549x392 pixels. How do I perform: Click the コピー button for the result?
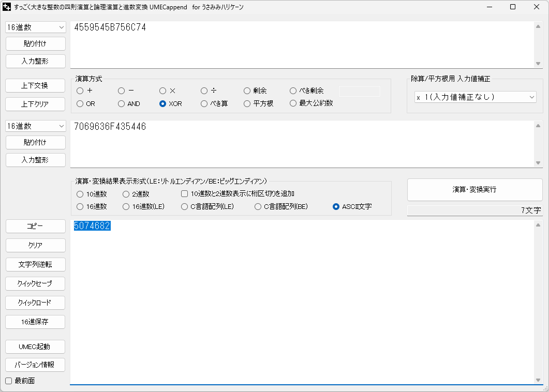tap(36, 227)
